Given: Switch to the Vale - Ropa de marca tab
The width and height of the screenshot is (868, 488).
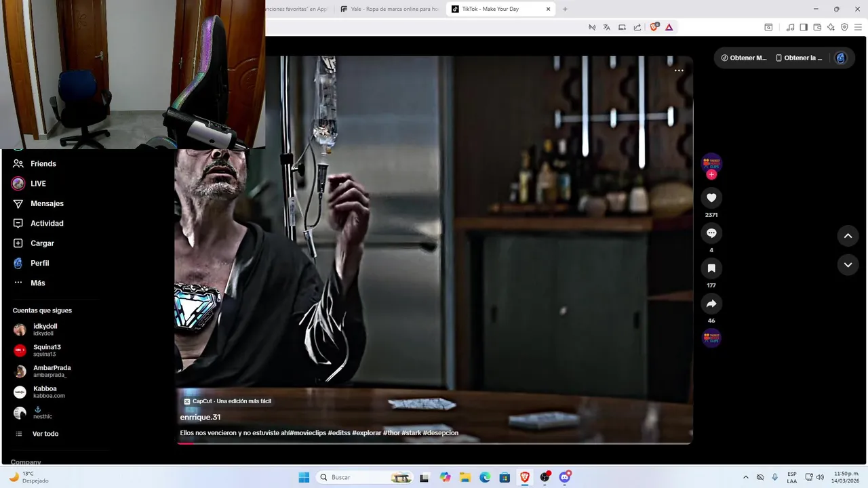Looking at the screenshot, I should coord(390,9).
